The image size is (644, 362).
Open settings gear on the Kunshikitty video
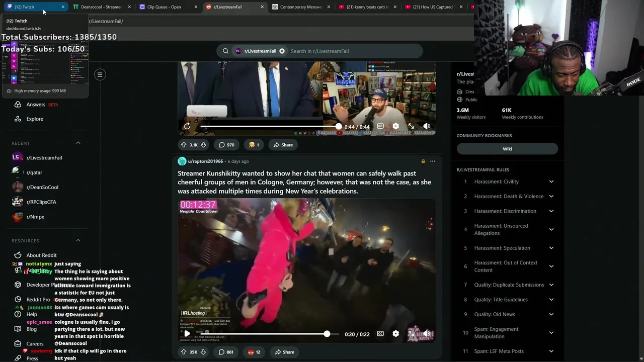pos(395,333)
